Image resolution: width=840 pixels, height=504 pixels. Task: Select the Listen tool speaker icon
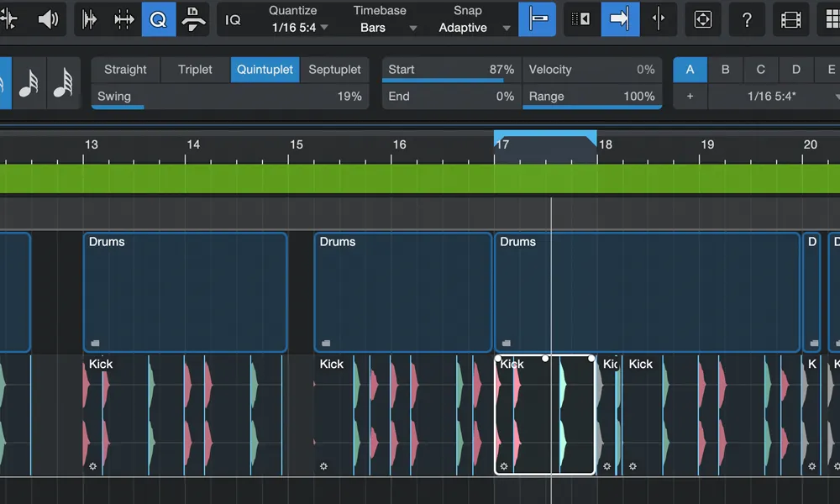coord(48,19)
